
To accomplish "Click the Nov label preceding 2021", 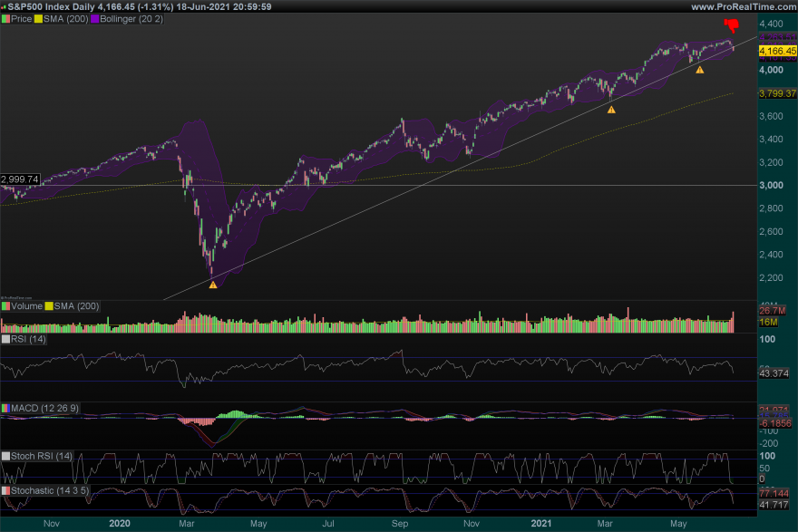I will [x=472, y=523].
